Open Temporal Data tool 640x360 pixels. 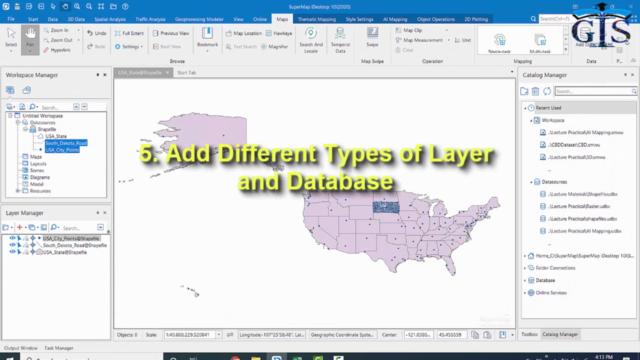click(x=340, y=40)
